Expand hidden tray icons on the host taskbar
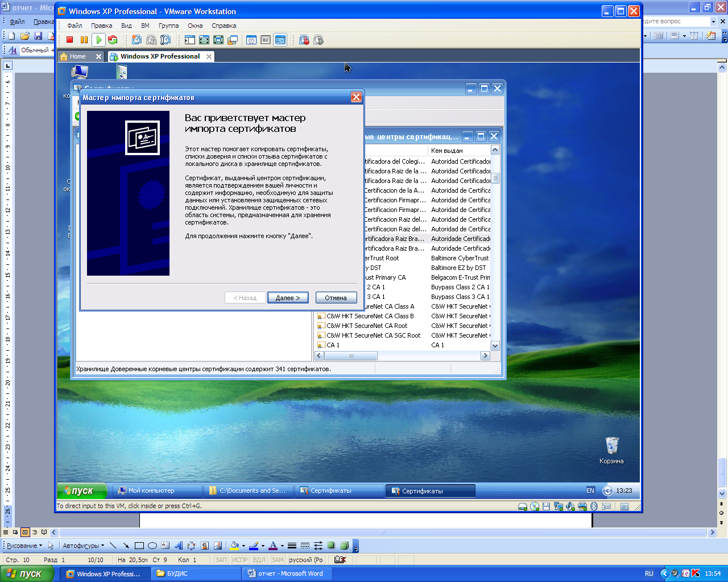 click(x=664, y=573)
